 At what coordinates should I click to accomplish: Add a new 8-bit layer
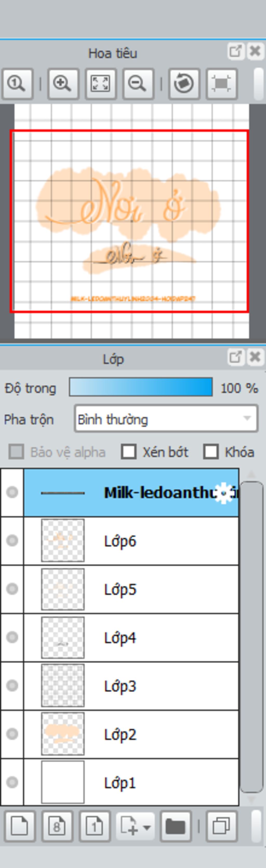click(57, 826)
